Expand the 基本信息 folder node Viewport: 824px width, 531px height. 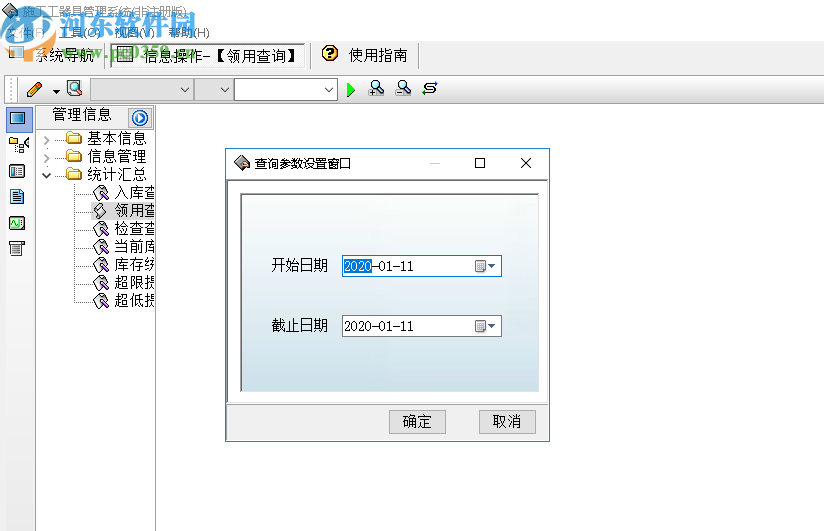pyautogui.click(x=47, y=140)
